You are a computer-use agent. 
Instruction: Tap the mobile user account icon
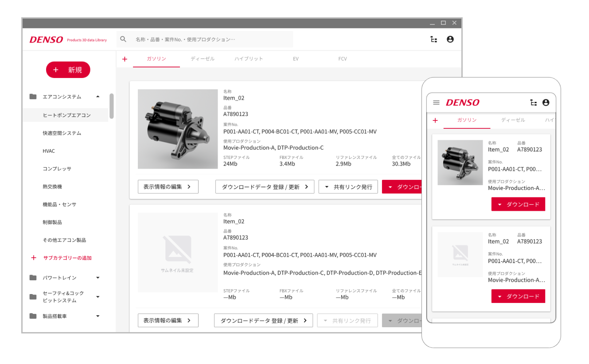(546, 103)
